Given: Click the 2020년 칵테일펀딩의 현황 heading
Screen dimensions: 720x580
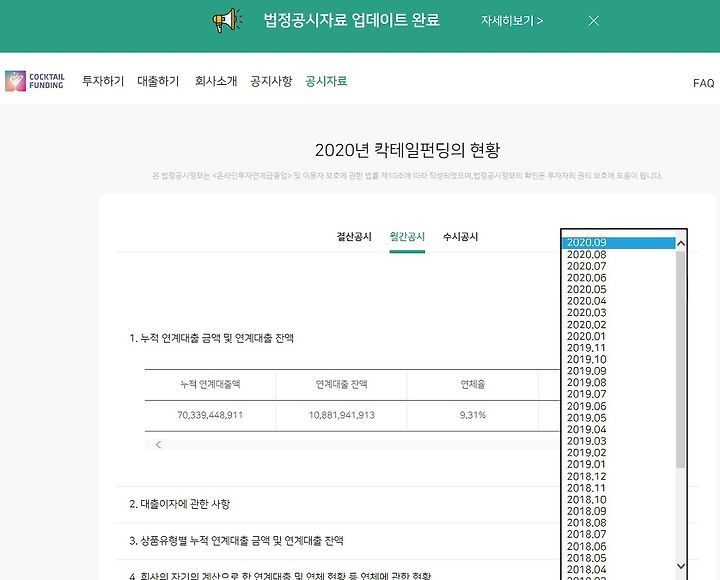Looking at the screenshot, I should pos(407,150).
